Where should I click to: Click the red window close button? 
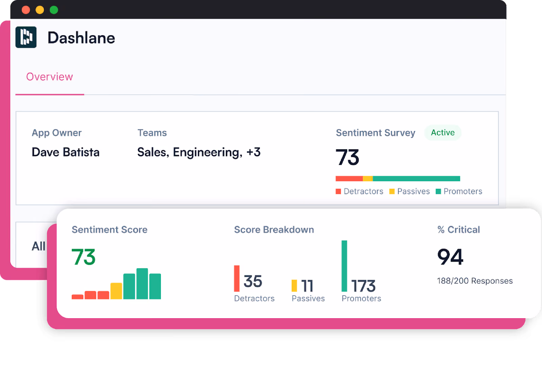(x=26, y=10)
